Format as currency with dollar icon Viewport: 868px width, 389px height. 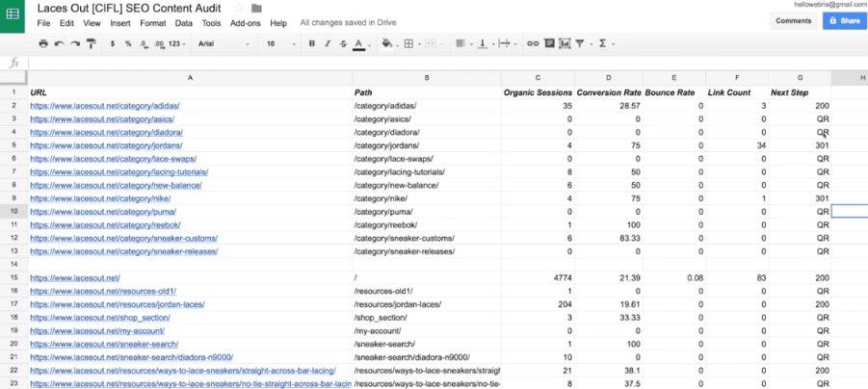113,43
